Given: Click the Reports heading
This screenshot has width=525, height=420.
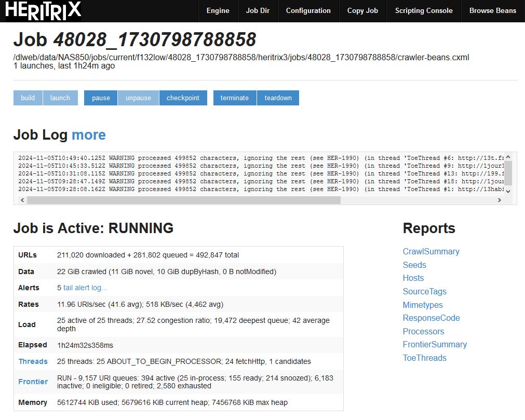Looking at the screenshot, I should point(429,228).
